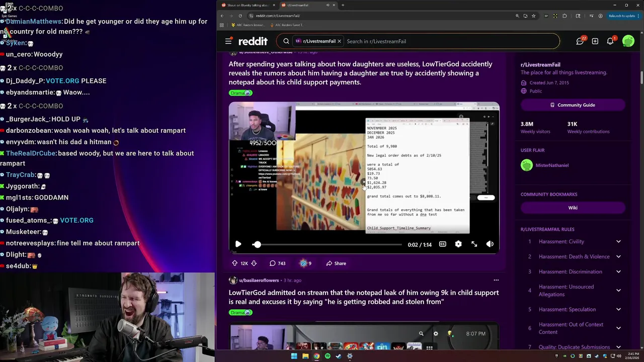Open browser zoom magnifier icon

(517, 16)
